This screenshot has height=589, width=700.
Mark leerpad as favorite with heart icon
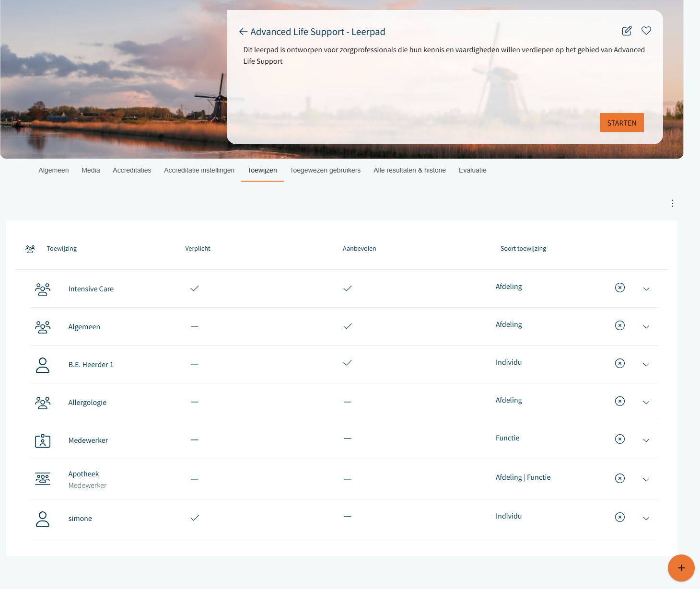(x=646, y=31)
